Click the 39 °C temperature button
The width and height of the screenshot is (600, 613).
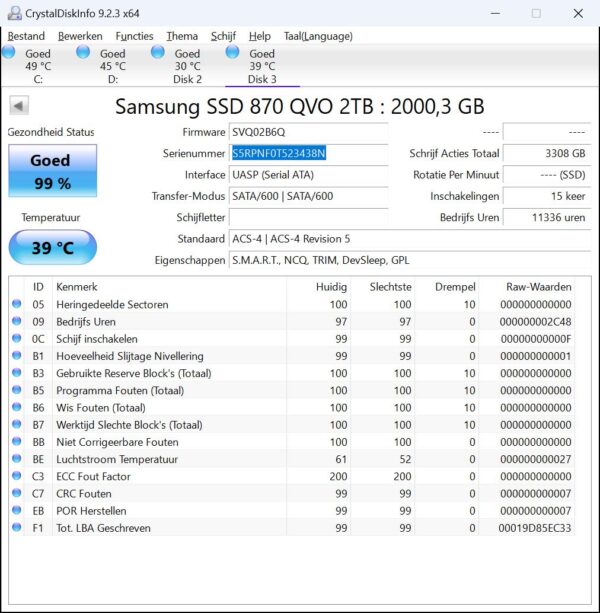52,247
